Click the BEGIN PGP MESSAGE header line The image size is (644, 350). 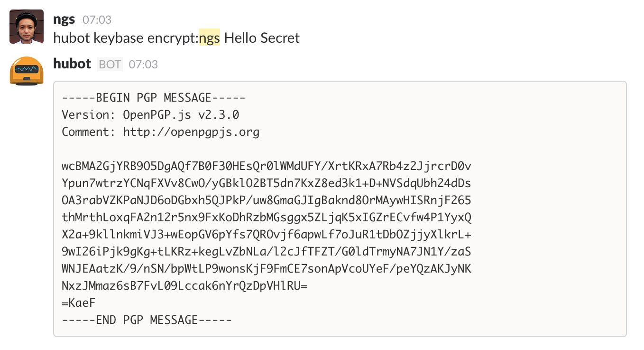153,97
